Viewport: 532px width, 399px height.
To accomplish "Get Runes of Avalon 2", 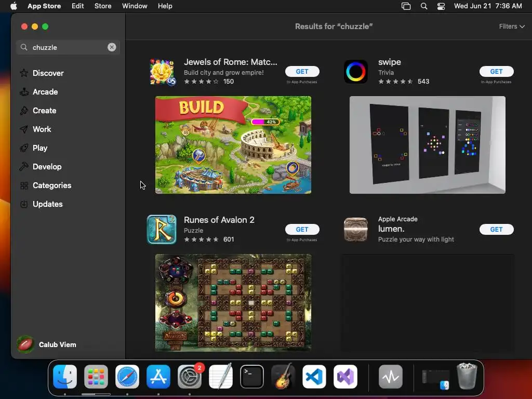I will (302, 229).
